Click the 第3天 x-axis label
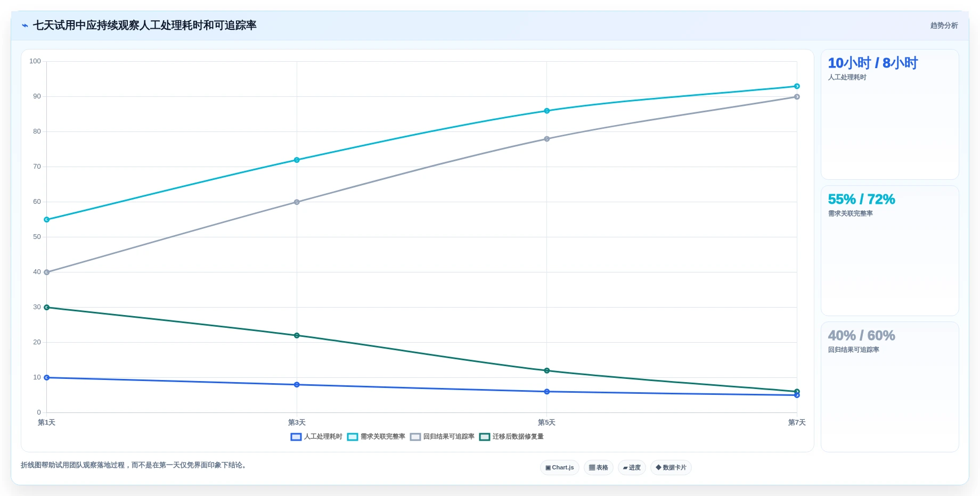The image size is (980, 496). point(297,423)
